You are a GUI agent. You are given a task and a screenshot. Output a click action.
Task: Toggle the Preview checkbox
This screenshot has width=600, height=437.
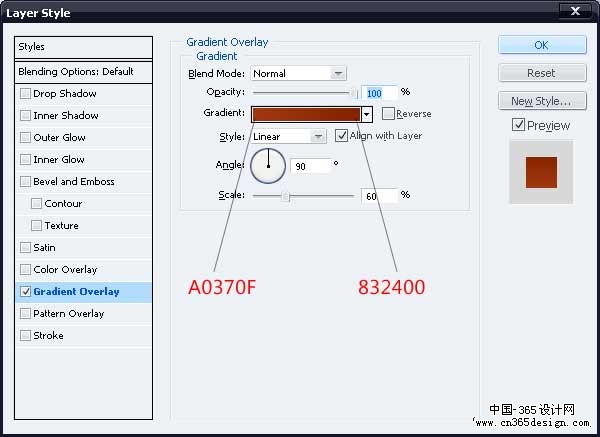click(x=518, y=125)
